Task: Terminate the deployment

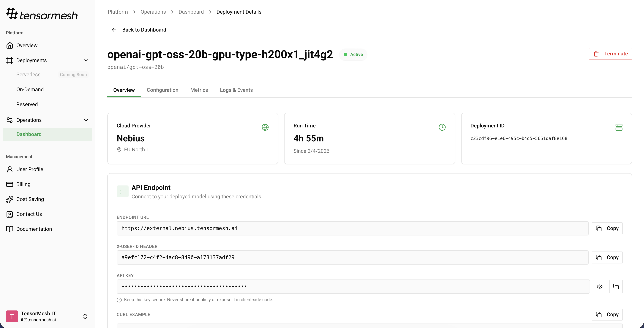Action: coord(610,54)
